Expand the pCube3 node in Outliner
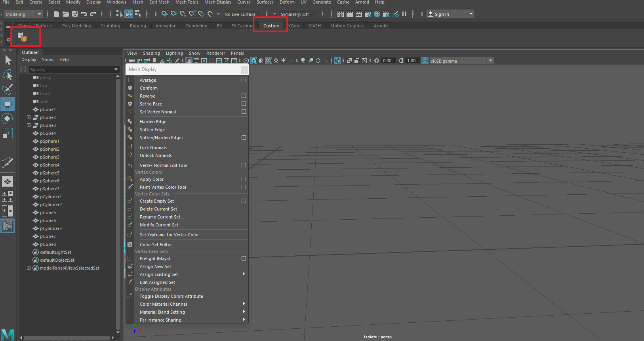 (29, 125)
